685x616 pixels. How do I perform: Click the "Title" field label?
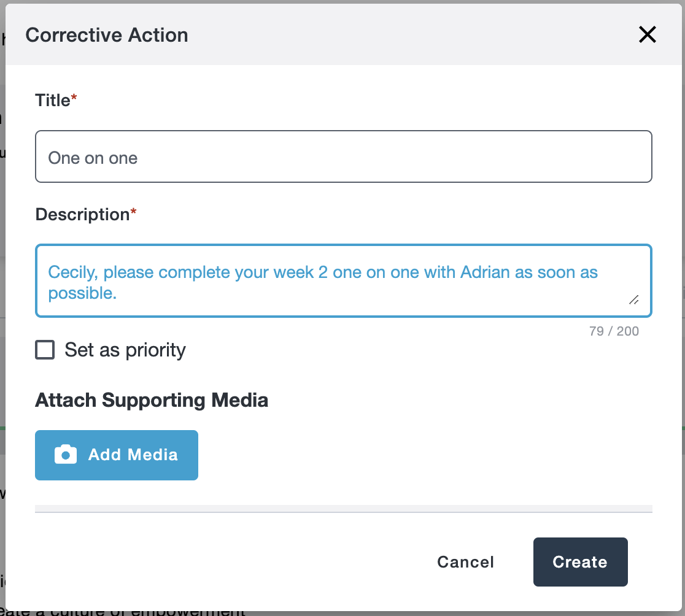click(53, 101)
